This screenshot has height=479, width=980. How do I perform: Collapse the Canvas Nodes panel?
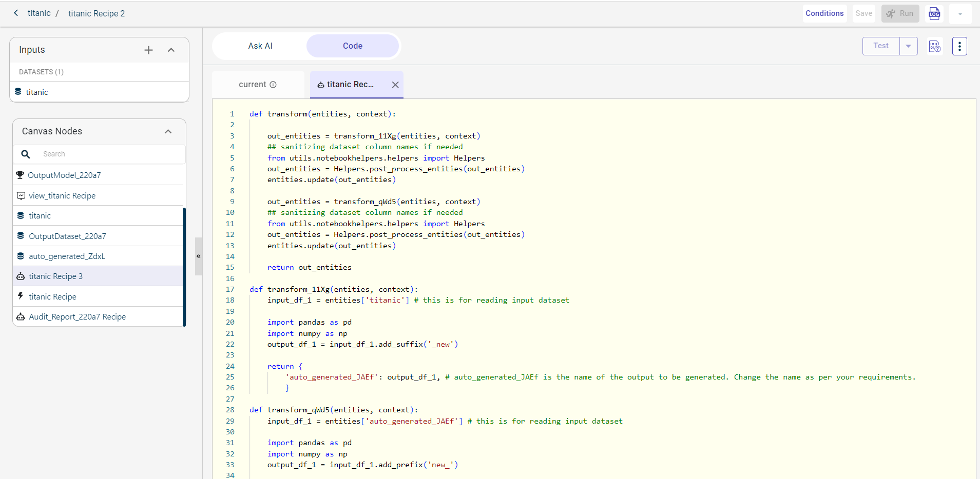pyautogui.click(x=168, y=131)
